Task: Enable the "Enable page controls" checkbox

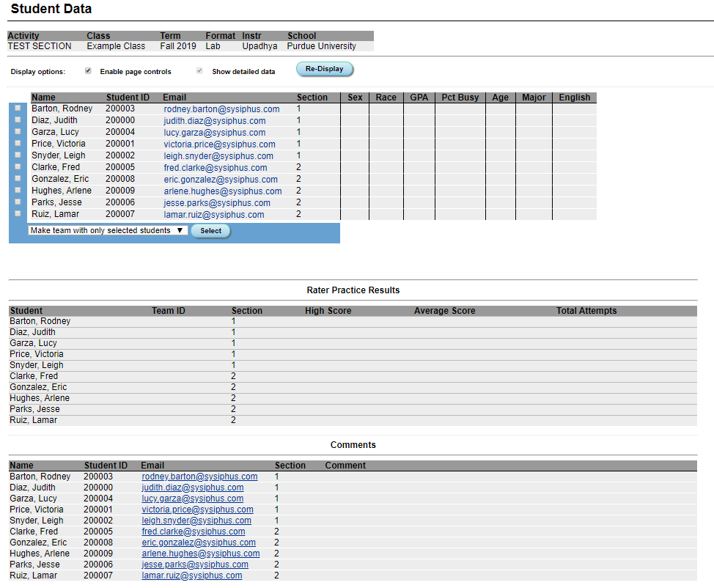Action: (88, 71)
